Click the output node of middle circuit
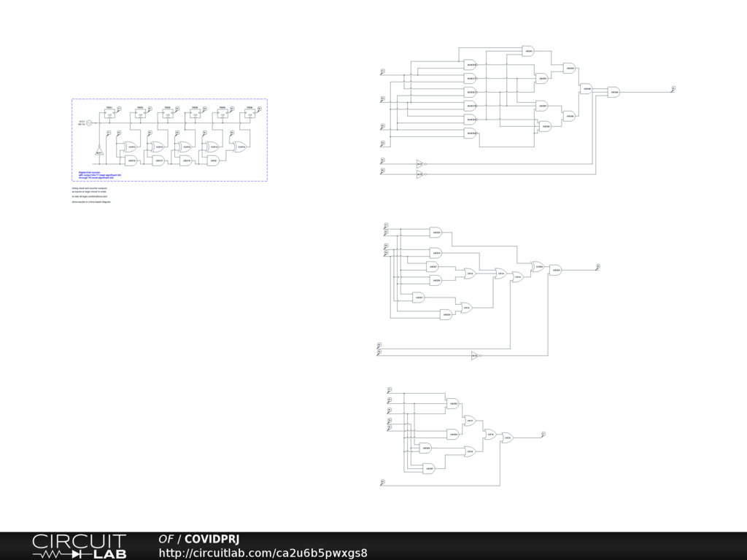 (x=597, y=267)
